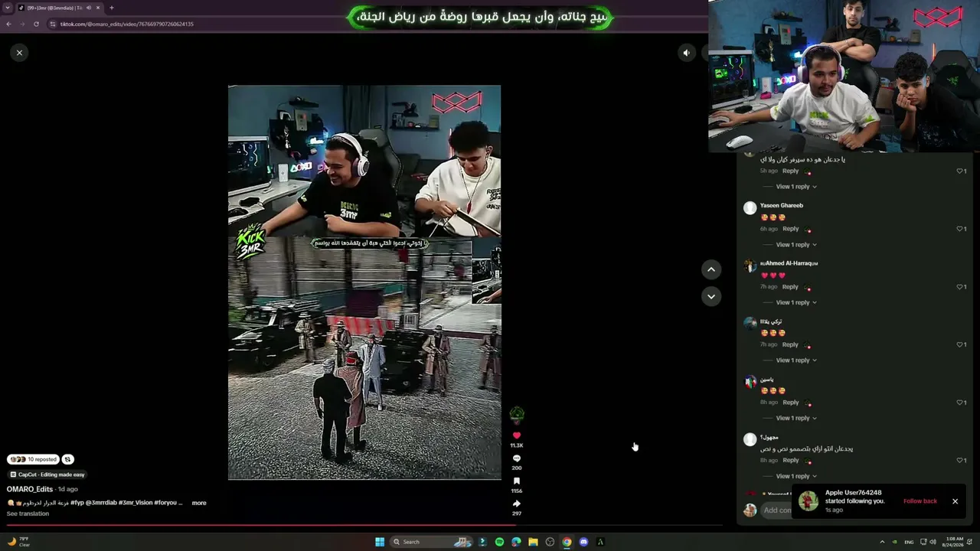
Task: Select the TikTok 3mr browser tab
Action: pyautogui.click(x=60, y=8)
